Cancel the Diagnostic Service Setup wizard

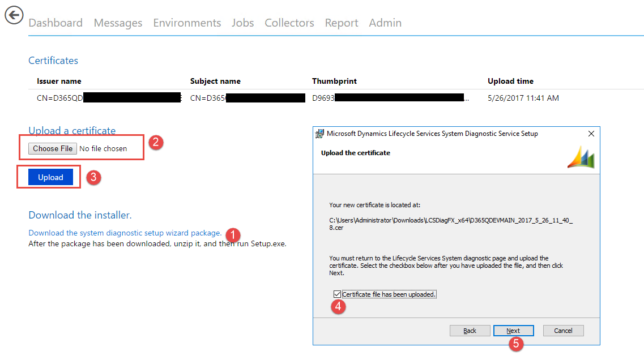coord(563,331)
